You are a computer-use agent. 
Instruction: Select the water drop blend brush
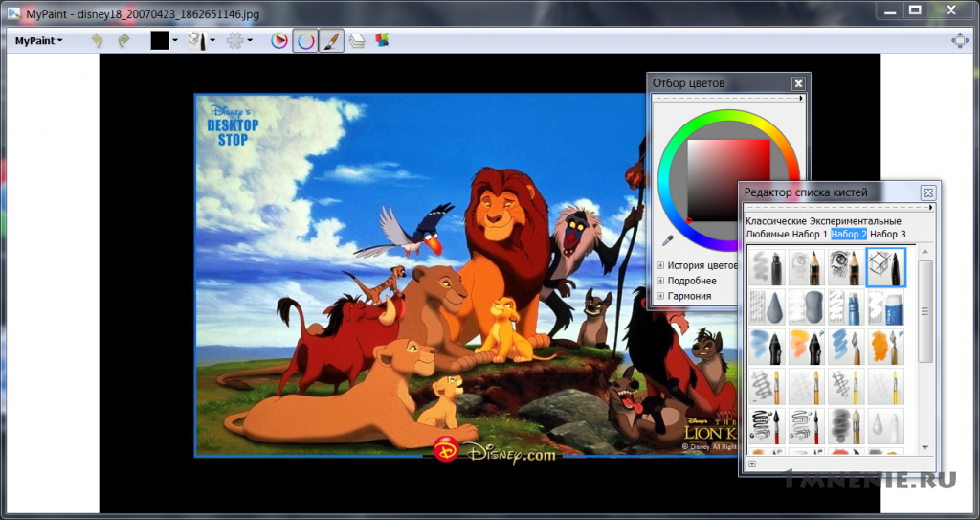(x=885, y=425)
